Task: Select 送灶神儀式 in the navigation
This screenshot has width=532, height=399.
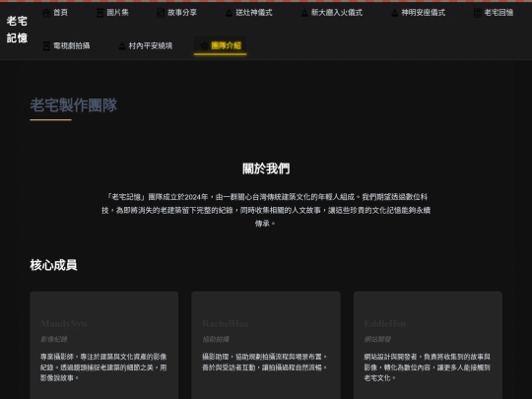Action: click(248, 13)
